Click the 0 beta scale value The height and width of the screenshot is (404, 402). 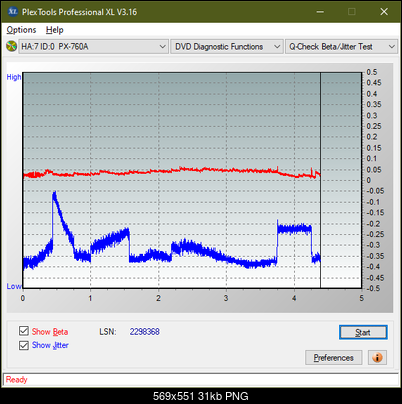pos(369,180)
